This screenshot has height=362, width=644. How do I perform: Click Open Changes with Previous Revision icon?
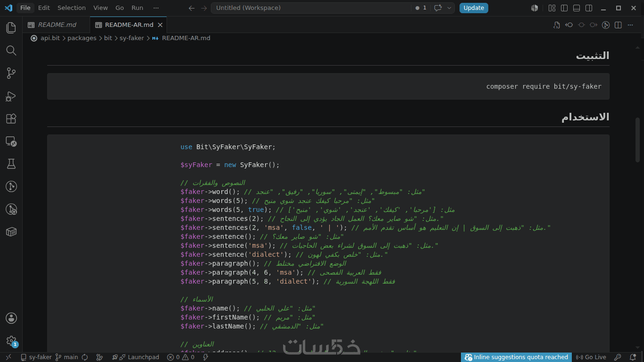(569, 25)
